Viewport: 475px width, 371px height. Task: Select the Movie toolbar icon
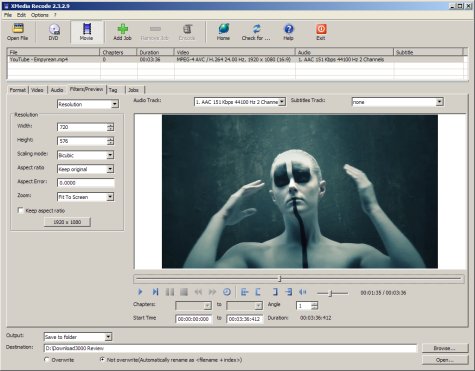[87, 32]
